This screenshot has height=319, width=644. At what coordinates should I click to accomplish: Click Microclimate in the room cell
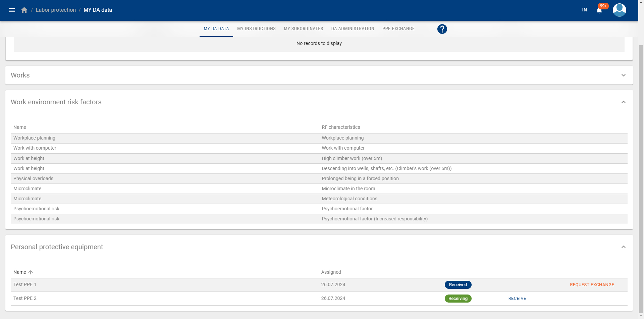click(348, 189)
